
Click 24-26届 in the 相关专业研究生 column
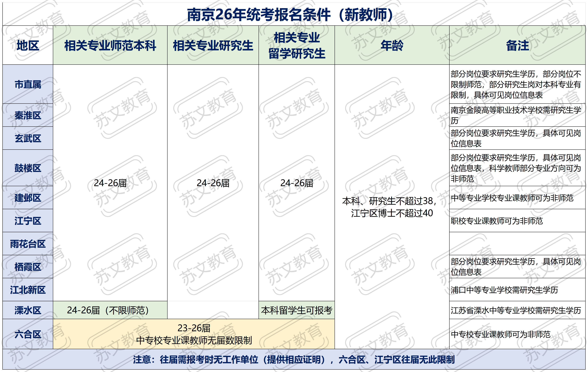point(213,183)
